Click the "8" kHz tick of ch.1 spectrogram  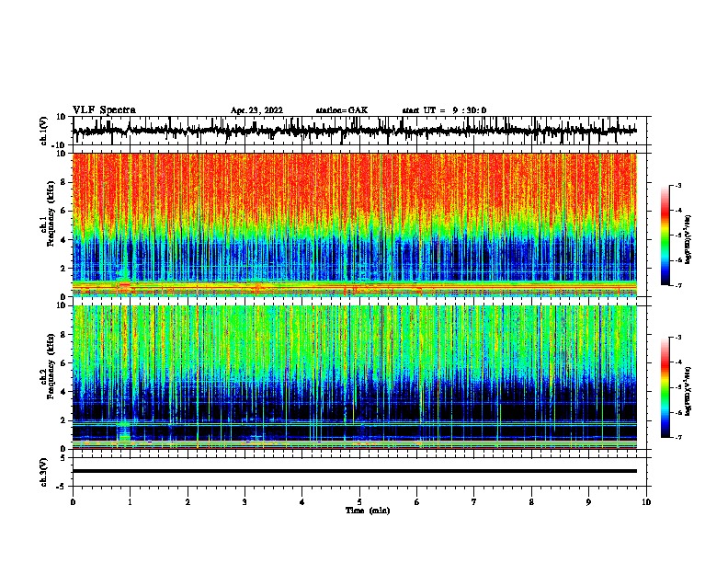(63, 182)
